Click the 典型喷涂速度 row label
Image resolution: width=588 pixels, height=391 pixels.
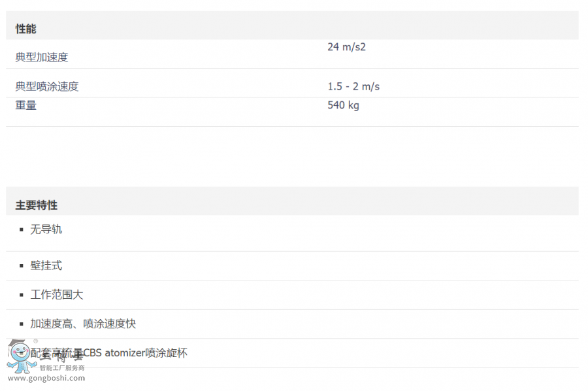click(x=47, y=86)
